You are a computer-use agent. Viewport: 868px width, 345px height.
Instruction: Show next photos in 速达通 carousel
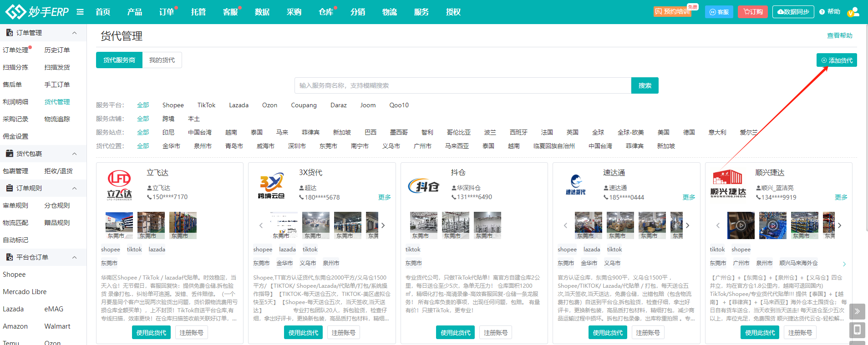pos(687,225)
